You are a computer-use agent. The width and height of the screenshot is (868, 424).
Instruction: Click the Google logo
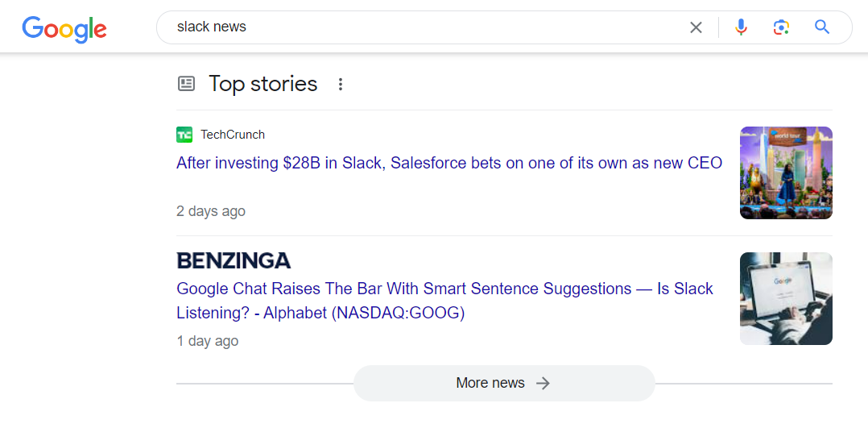64,28
